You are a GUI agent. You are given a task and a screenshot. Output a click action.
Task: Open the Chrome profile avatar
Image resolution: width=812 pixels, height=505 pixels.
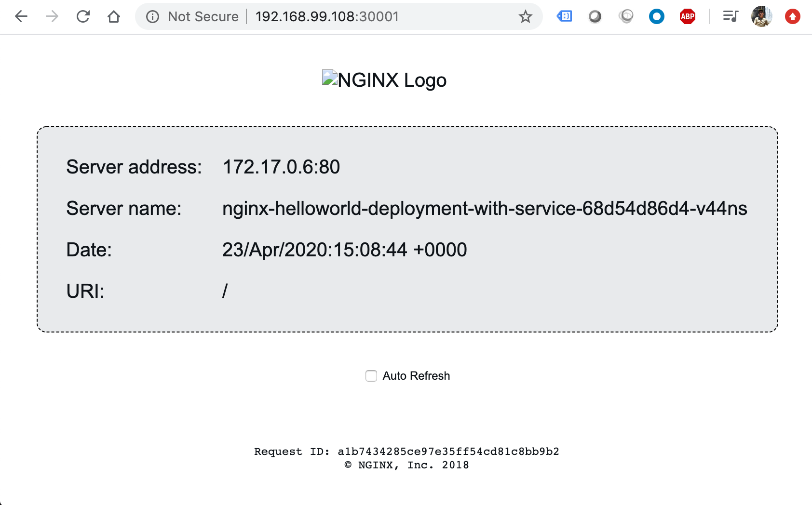tap(762, 17)
